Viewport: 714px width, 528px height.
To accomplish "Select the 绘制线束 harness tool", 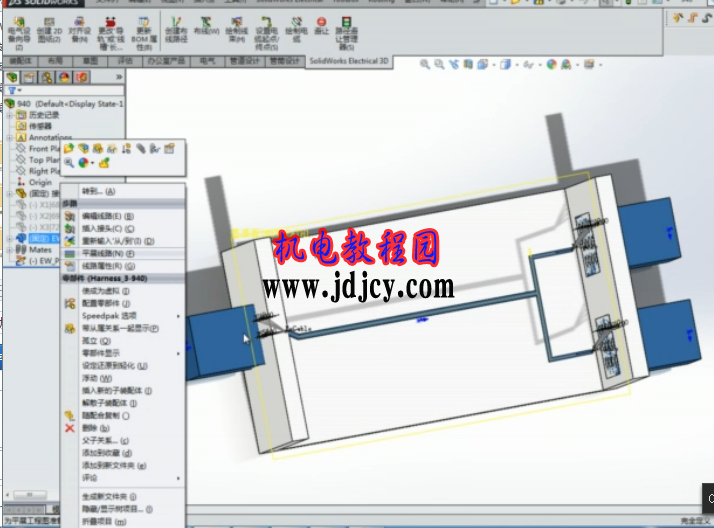I will click(237, 30).
